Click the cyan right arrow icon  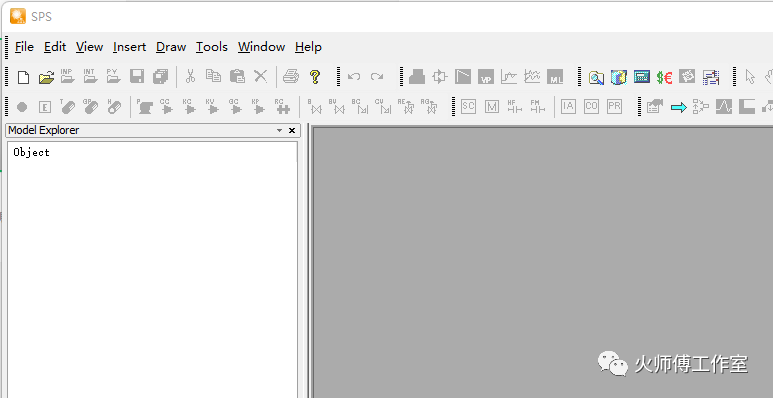pyautogui.click(x=678, y=107)
